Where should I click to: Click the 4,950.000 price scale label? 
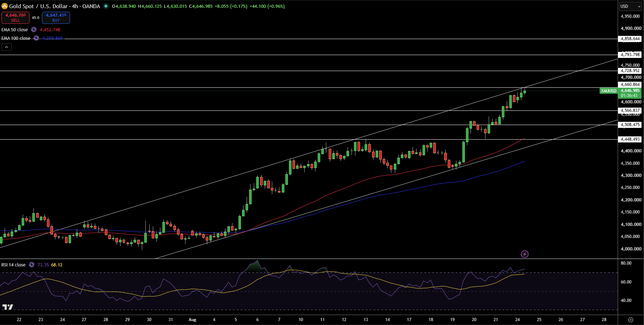(630, 16)
